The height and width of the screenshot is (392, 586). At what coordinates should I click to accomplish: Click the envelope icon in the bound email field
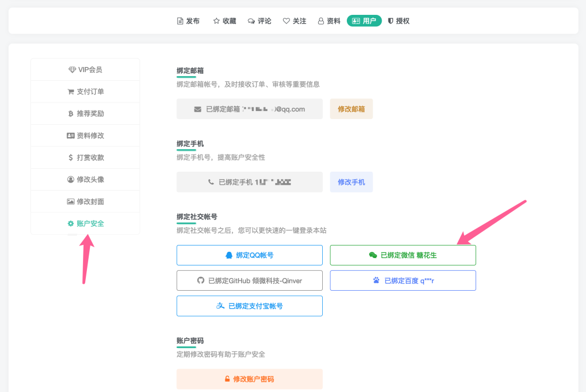pos(197,109)
